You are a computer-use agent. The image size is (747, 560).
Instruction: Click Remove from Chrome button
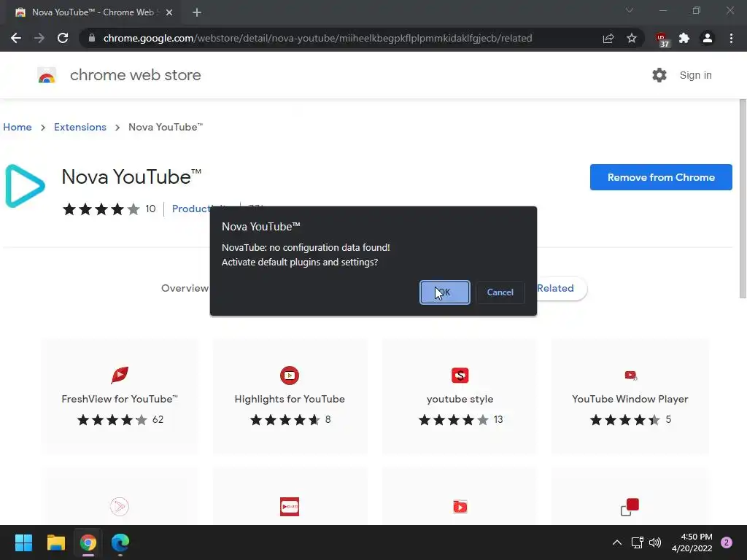pyautogui.click(x=661, y=177)
